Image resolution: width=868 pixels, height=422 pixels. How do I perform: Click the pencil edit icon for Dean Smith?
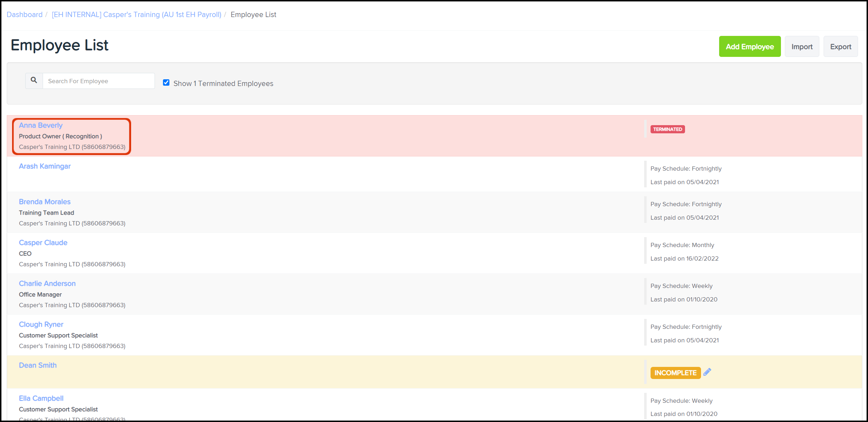[x=707, y=372]
